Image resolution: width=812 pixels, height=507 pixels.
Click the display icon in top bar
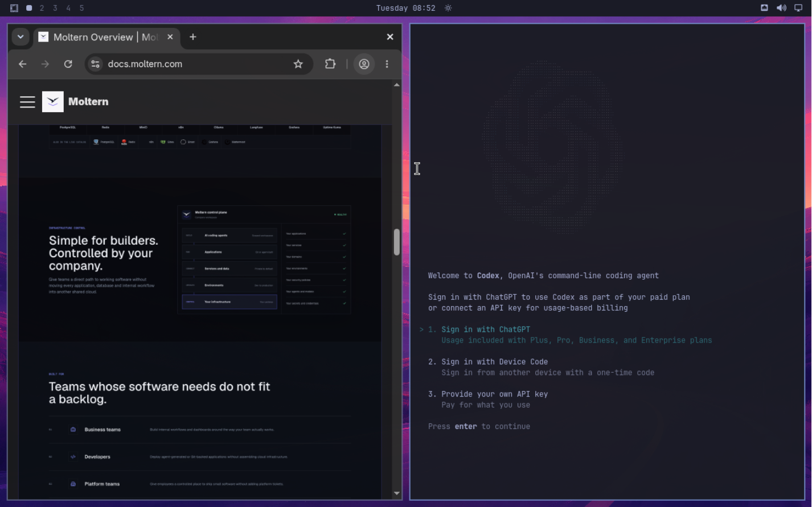pos(798,8)
